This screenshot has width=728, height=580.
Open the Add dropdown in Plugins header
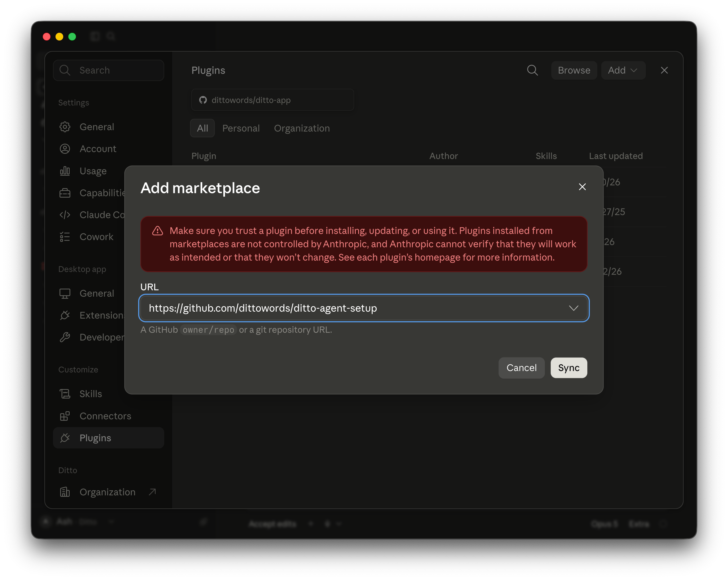623,70
